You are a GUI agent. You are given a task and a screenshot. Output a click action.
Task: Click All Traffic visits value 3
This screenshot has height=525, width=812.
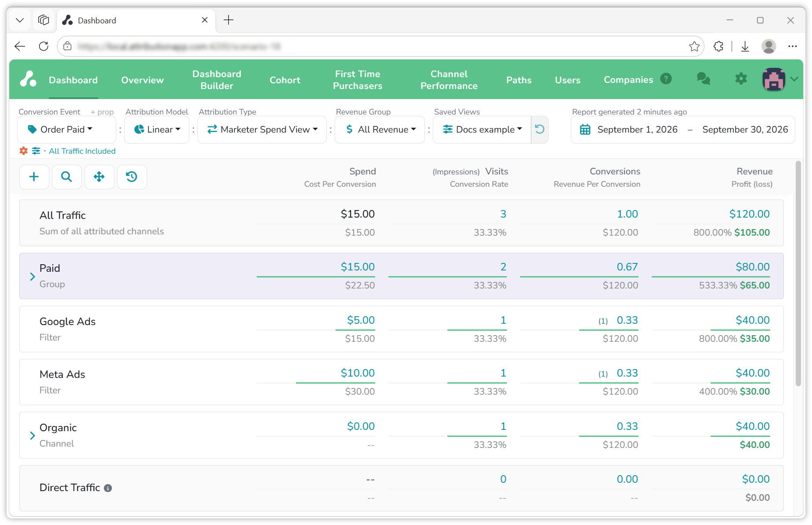503,214
